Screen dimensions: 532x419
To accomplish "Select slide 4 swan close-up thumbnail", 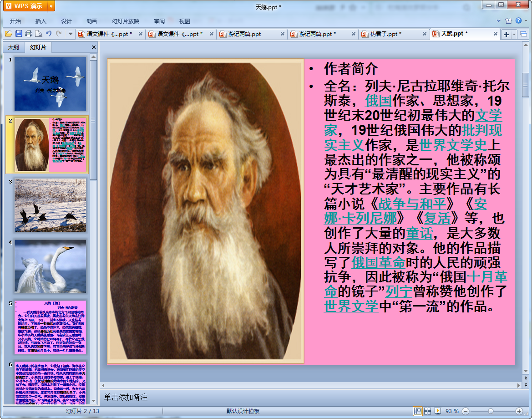I will point(50,266).
